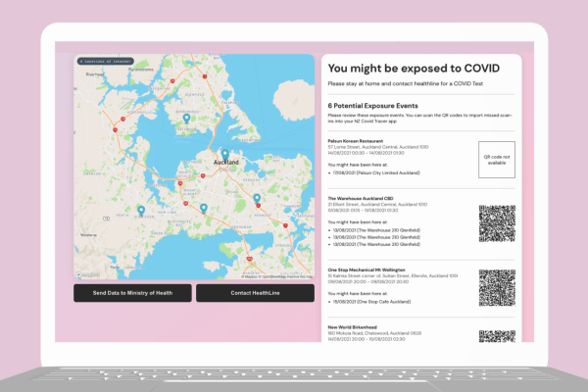Screen dimensions: 588x392
Task: Click 'The Warehouse Auckland CBD' event title
Action: 361,198
